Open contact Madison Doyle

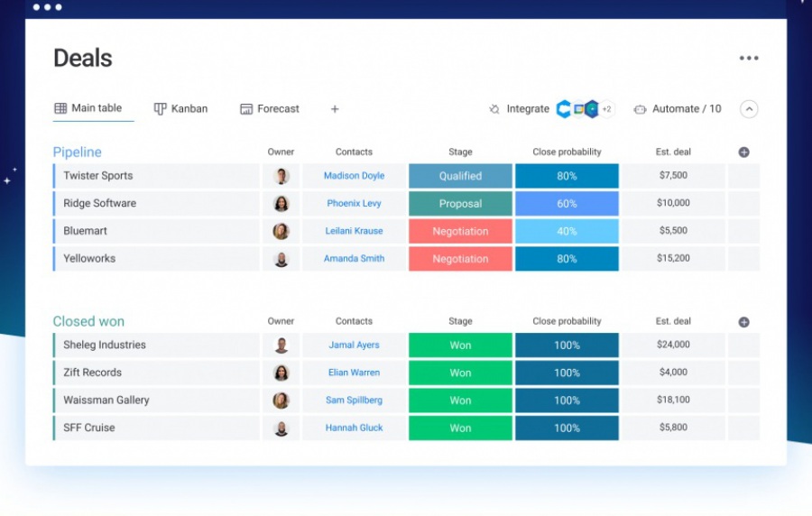[x=355, y=175]
